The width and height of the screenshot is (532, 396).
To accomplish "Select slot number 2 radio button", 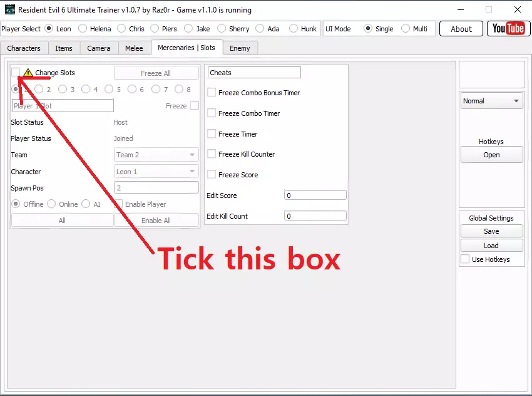I will click(39, 89).
